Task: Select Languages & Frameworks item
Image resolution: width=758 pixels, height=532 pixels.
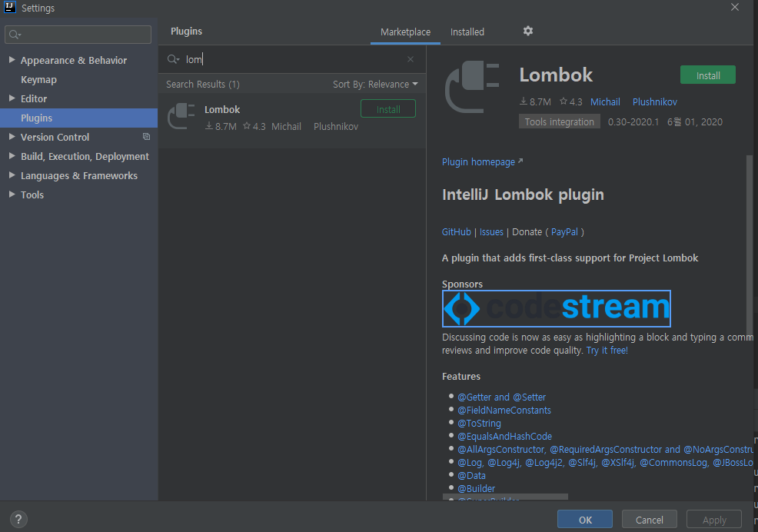Action: 78,176
